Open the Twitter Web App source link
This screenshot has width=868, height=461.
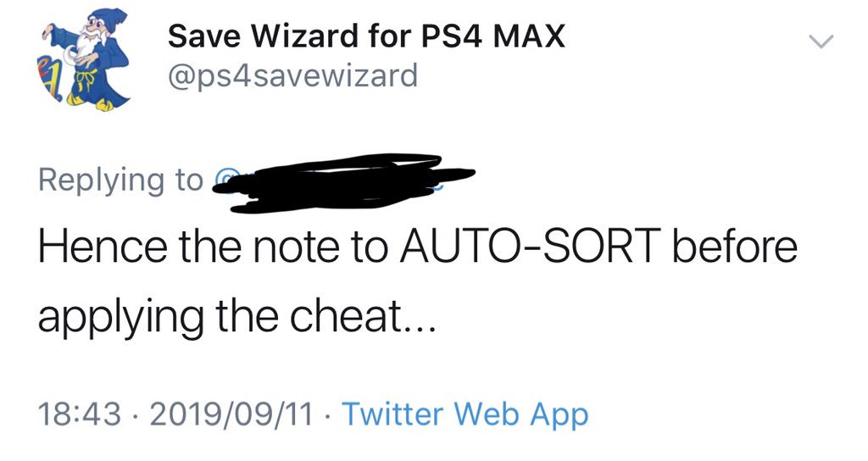pos(465,414)
